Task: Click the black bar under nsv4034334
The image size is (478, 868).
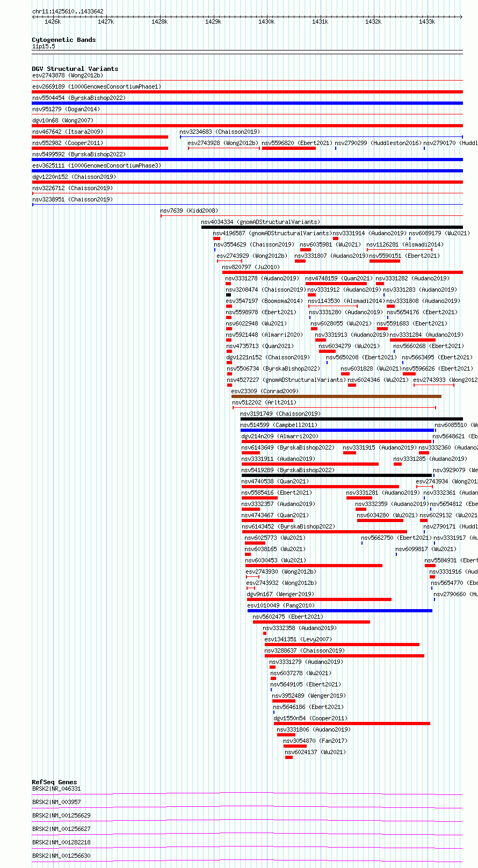Action: 332,227
